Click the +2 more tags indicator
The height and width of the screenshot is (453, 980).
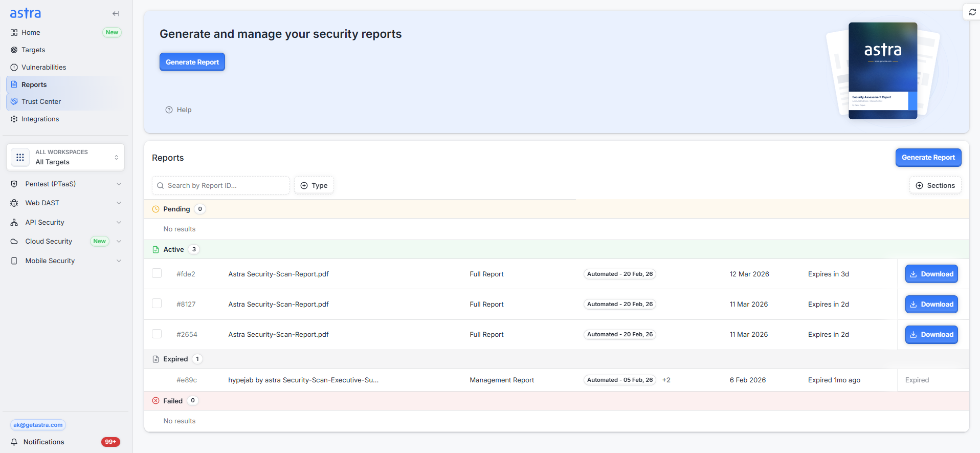click(666, 380)
